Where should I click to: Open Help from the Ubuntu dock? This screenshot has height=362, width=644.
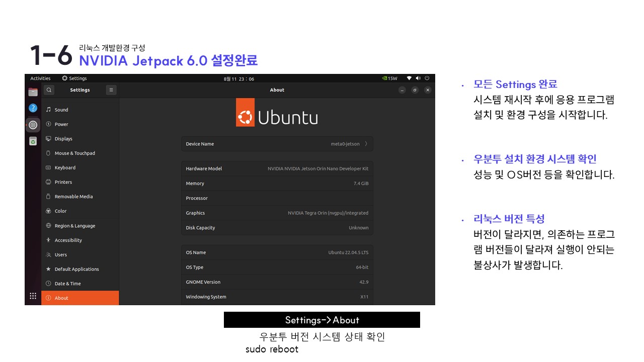pos(33,108)
